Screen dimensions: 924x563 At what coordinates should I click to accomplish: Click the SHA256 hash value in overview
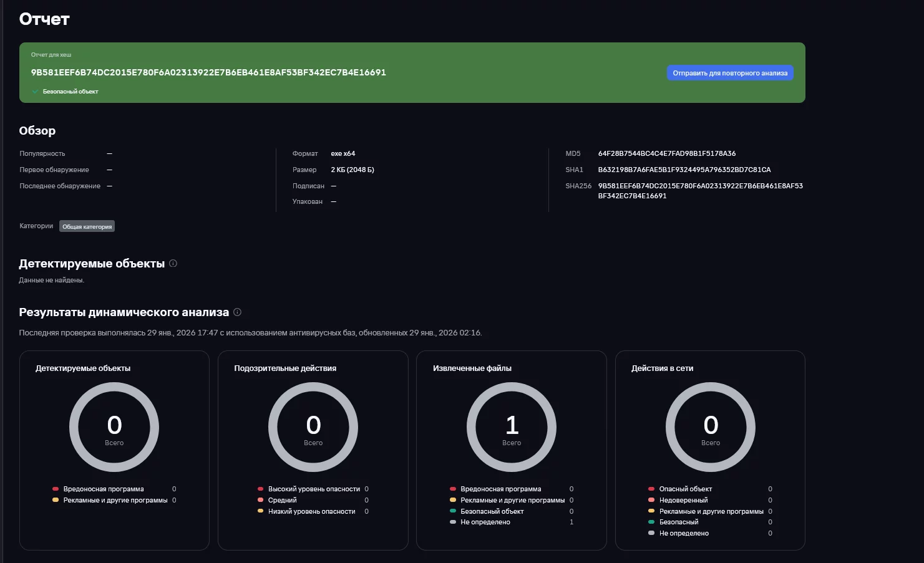pyautogui.click(x=700, y=191)
